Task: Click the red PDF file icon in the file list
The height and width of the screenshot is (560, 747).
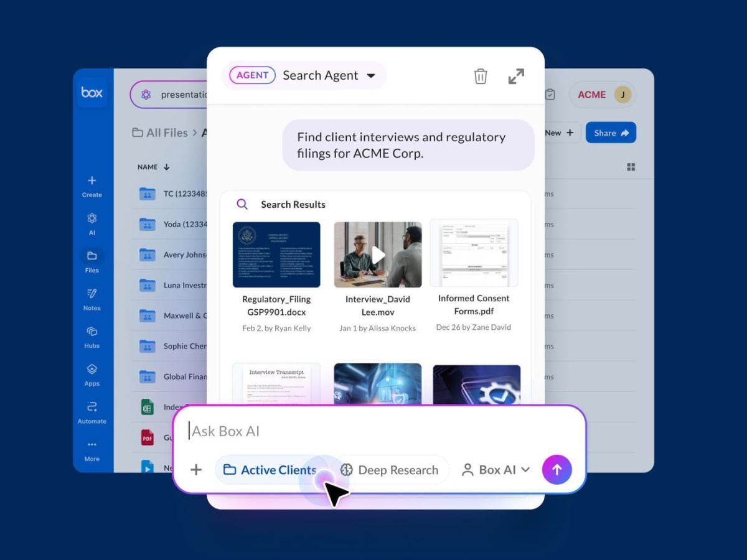Action: click(147, 437)
